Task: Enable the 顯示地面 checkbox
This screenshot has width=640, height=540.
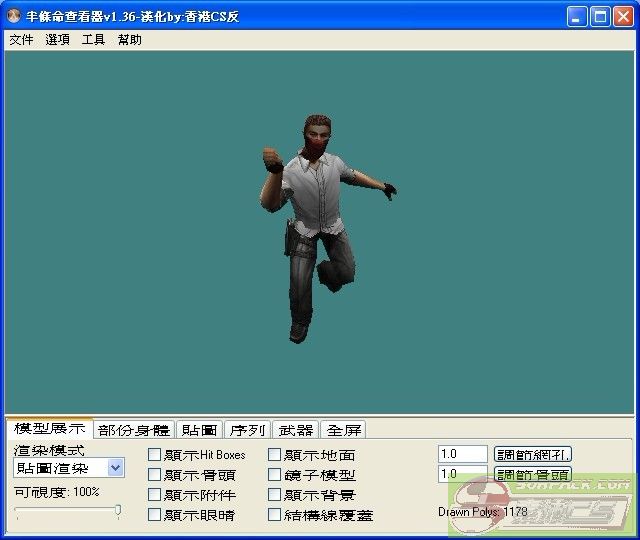Action: coord(275,455)
